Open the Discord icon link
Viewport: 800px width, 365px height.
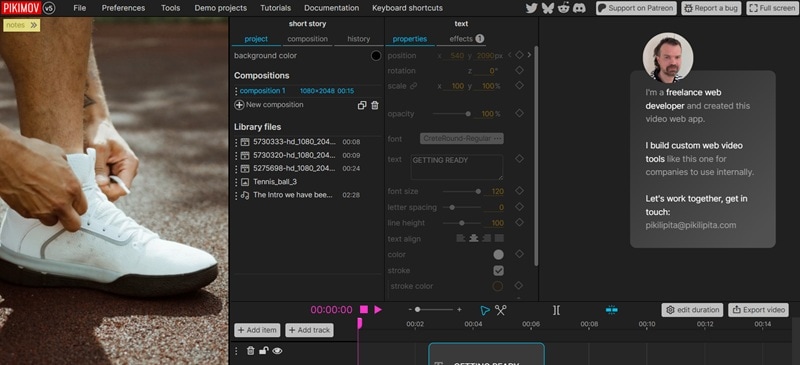click(x=579, y=8)
